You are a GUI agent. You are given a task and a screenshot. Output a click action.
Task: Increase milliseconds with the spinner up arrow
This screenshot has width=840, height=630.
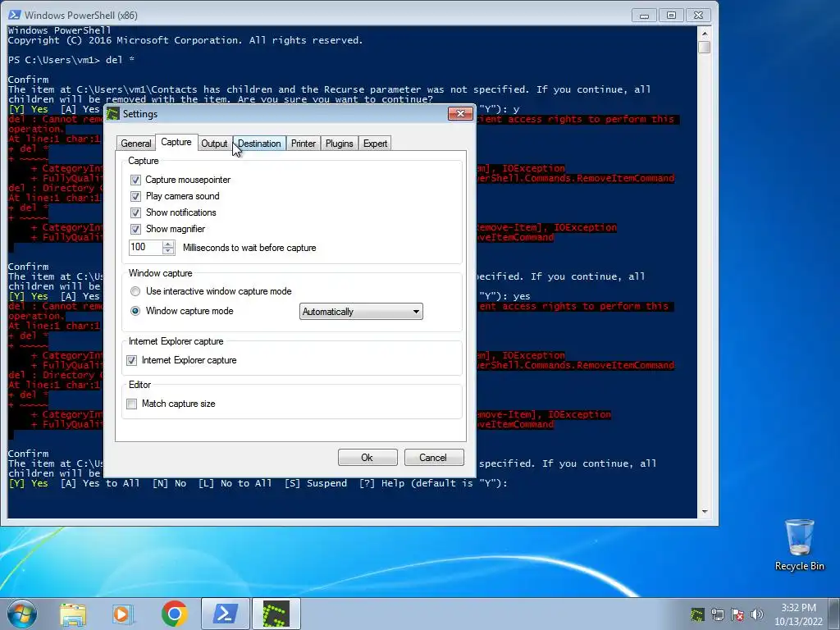point(168,244)
